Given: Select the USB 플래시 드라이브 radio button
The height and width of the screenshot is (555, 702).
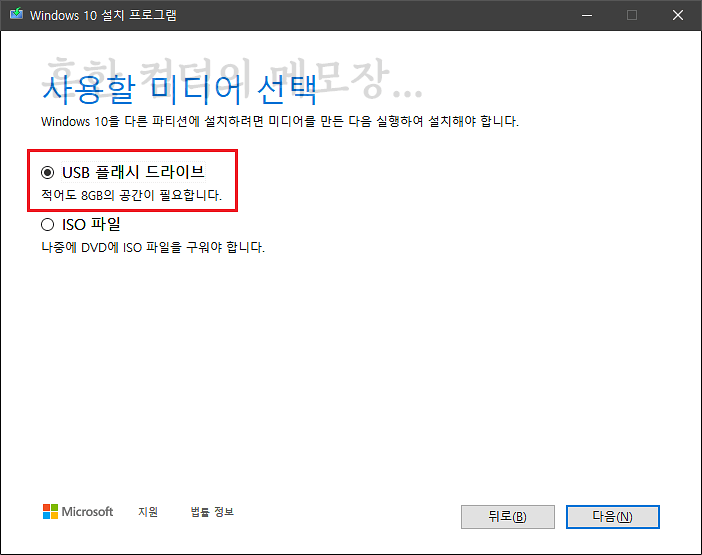Looking at the screenshot, I should point(47,172).
